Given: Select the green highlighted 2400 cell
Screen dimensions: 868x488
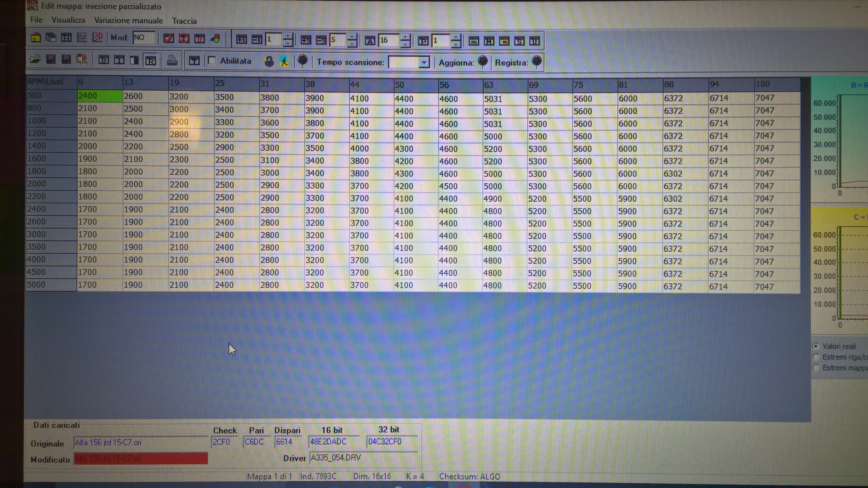Looking at the screenshot, I should 100,96.
